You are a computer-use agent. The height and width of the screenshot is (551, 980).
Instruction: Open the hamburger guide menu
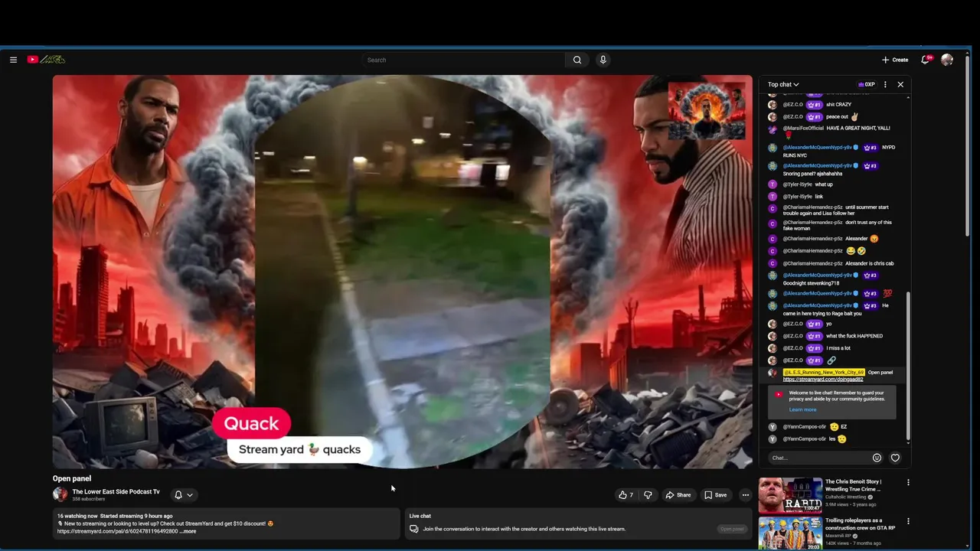point(13,60)
